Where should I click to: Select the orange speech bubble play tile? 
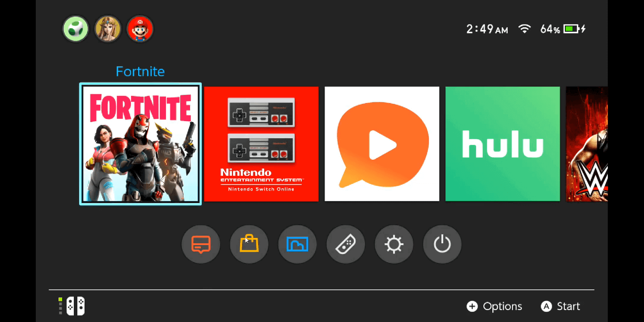tap(382, 144)
